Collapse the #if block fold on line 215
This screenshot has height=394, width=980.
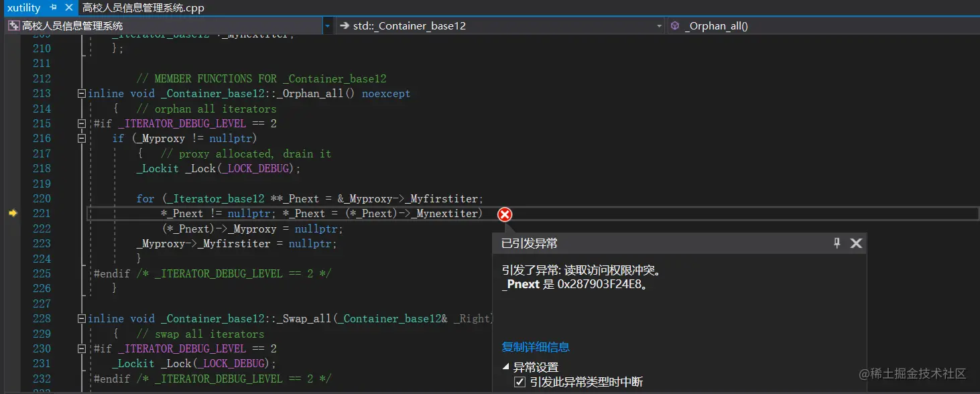pyautogui.click(x=81, y=123)
